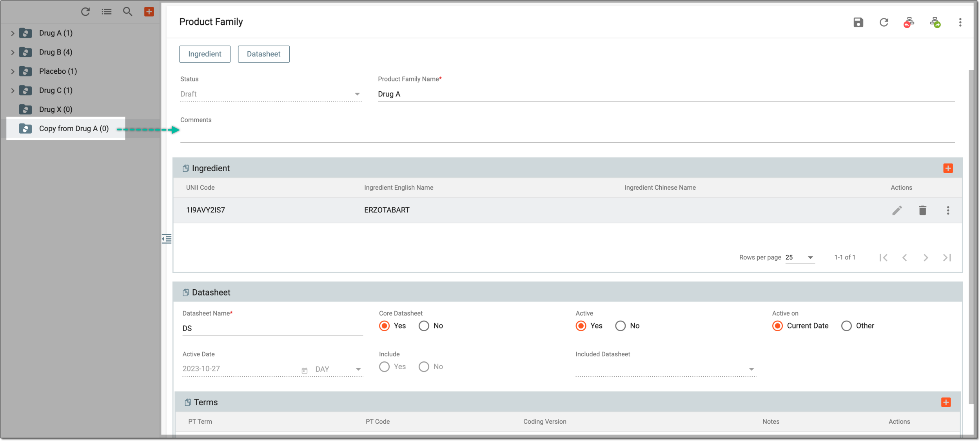This screenshot has height=441, width=980.
Task: Set Active to Yes
Action: [581, 326]
